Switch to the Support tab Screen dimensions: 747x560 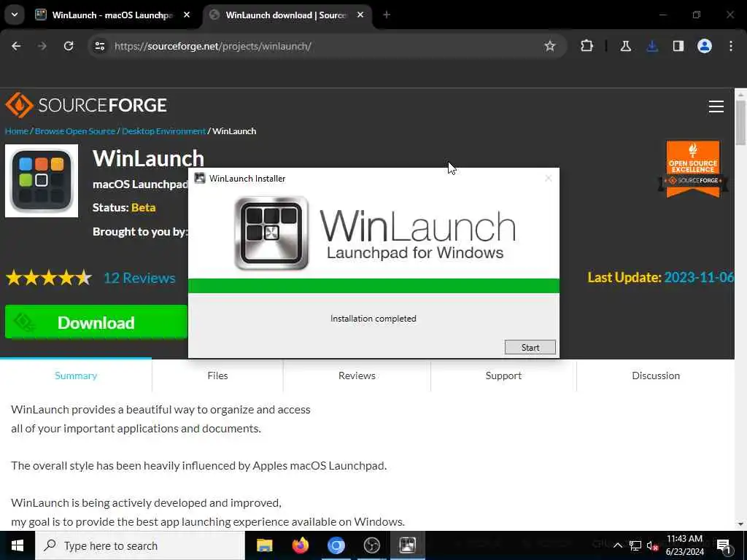(503, 376)
